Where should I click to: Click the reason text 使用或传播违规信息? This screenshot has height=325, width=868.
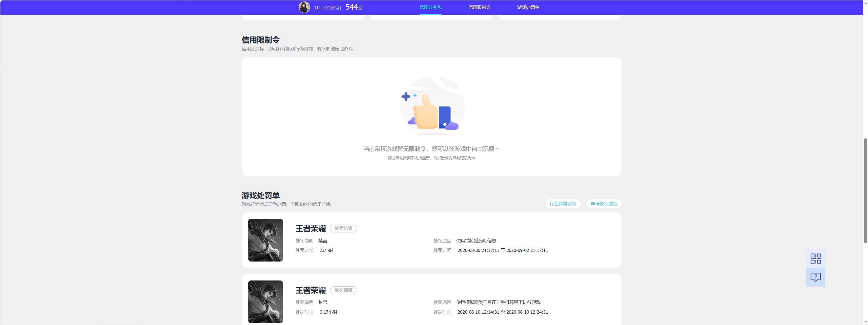(476, 241)
